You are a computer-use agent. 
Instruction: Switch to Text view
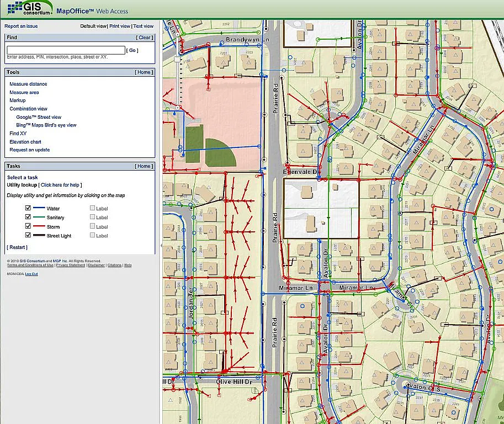[x=143, y=26]
